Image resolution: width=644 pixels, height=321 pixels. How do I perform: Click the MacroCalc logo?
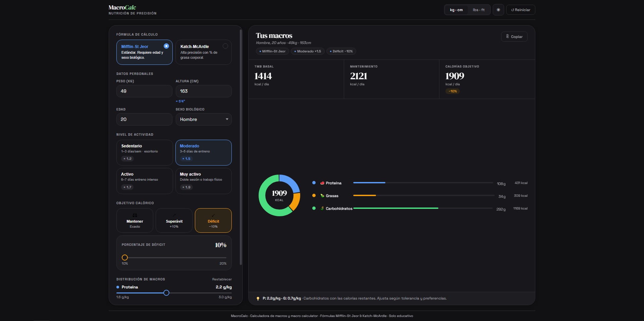pos(122,7)
